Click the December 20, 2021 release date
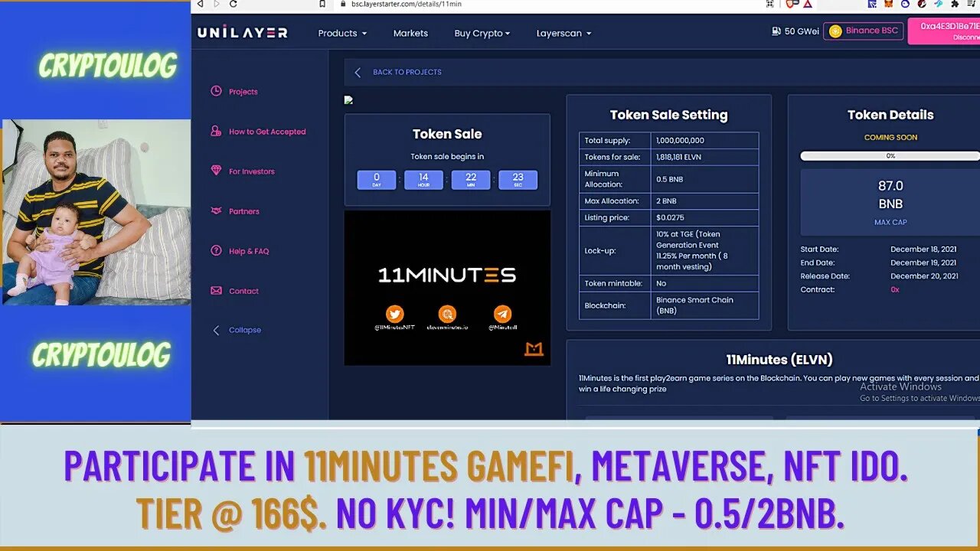Viewport: 980px width, 551px height. (924, 276)
